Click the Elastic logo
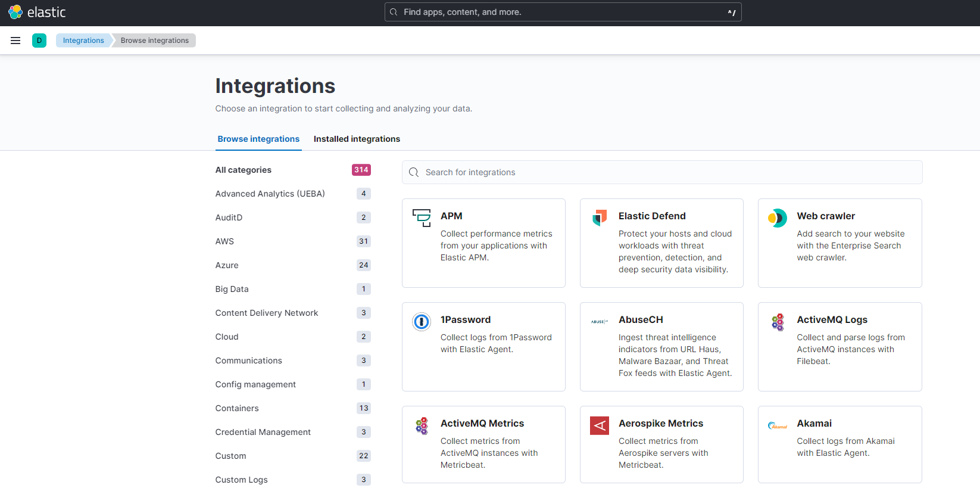This screenshot has height=491, width=980. (x=37, y=12)
